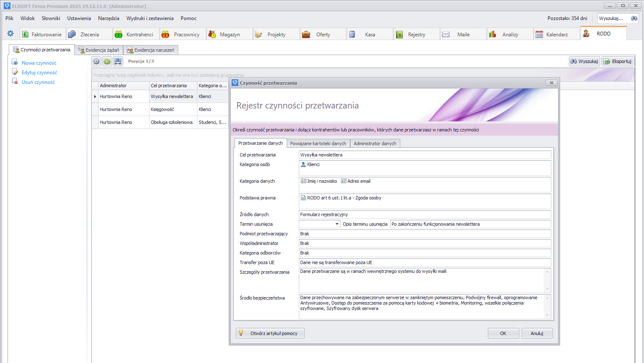Refresh the list with the green arrow icon
644x363 pixels.
[107, 61]
